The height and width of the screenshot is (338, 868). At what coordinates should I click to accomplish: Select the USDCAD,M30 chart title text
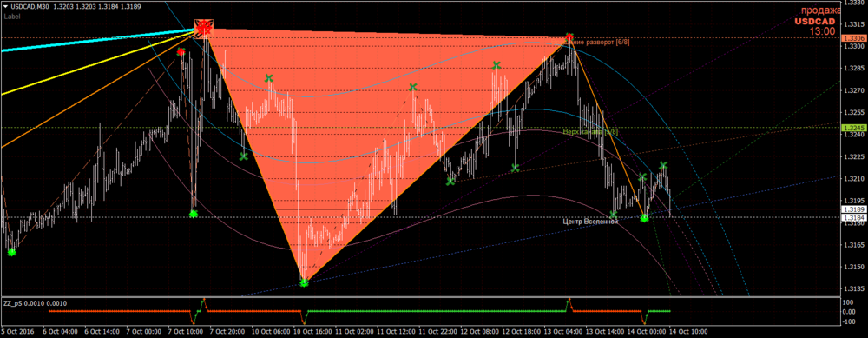(30, 7)
